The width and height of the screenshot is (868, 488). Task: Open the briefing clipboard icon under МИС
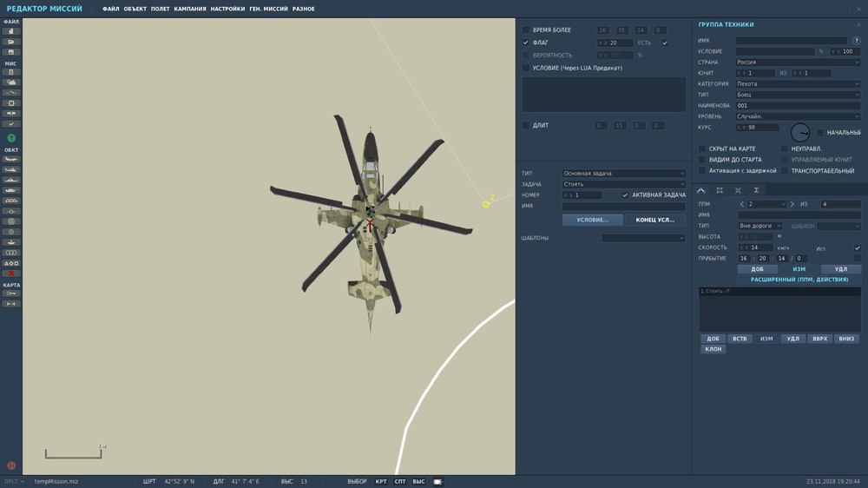click(11, 72)
